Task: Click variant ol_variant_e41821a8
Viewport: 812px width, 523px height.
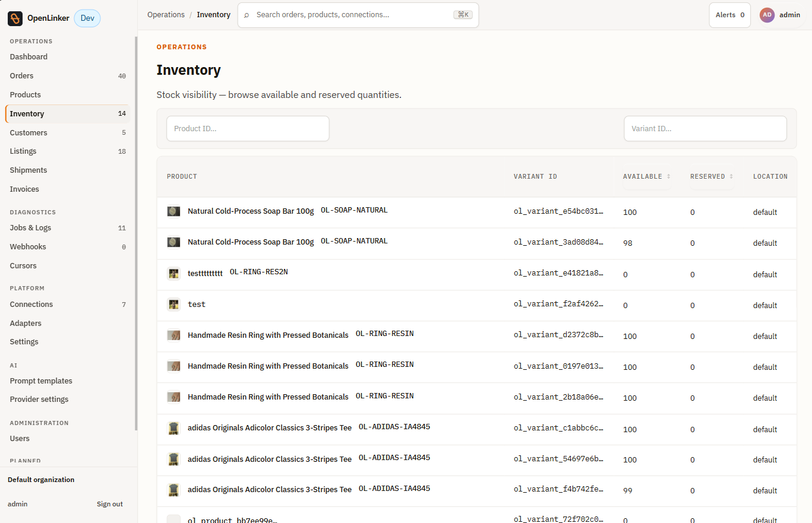Action: (x=558, y=274)
